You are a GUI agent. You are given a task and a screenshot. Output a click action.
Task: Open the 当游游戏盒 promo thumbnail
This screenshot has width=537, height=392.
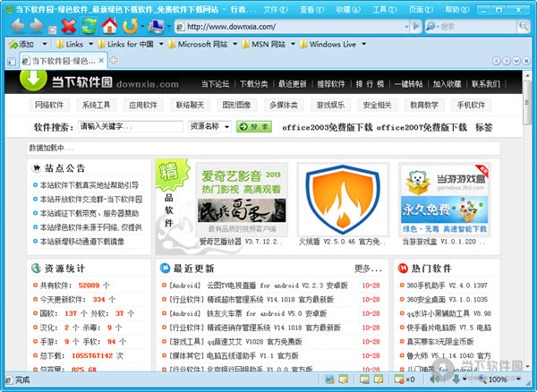click(445, 200)
